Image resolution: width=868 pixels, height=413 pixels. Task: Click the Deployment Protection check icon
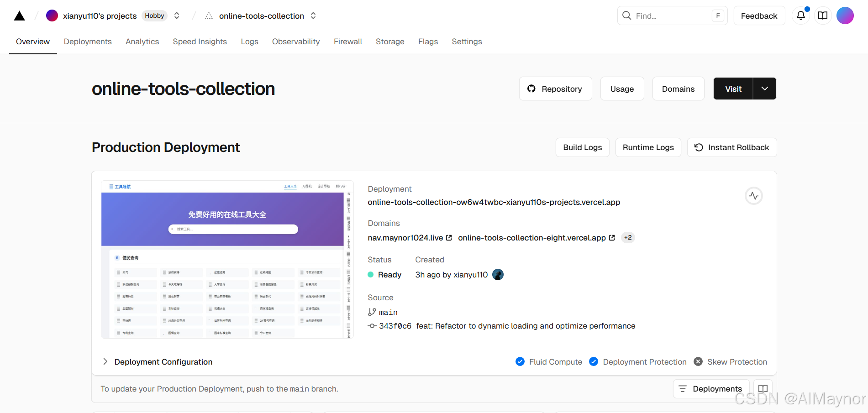click(x=594, y=361)
